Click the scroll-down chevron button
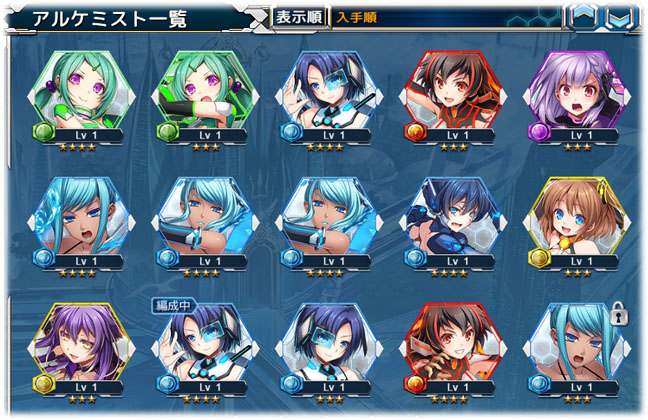Viewport: 648px width, 420px height. (620, 17)
